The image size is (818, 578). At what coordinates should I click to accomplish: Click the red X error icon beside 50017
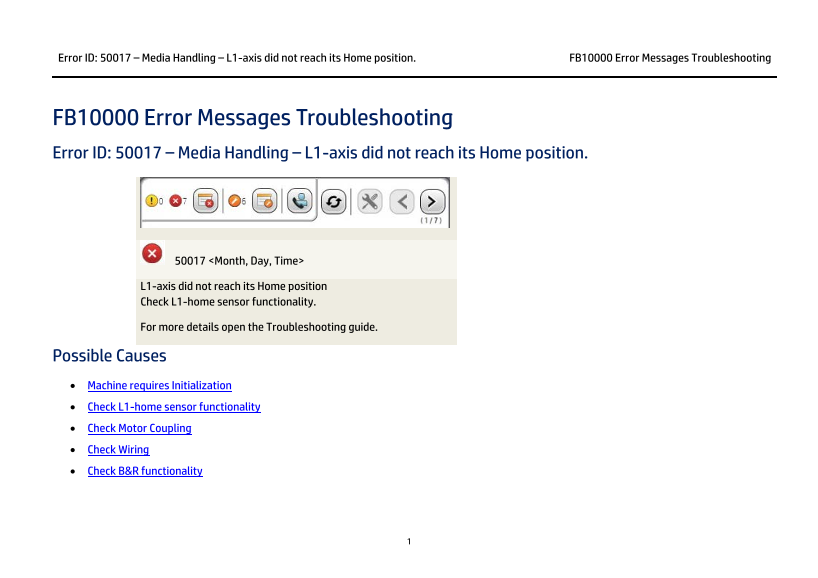(x=152, y=254)
